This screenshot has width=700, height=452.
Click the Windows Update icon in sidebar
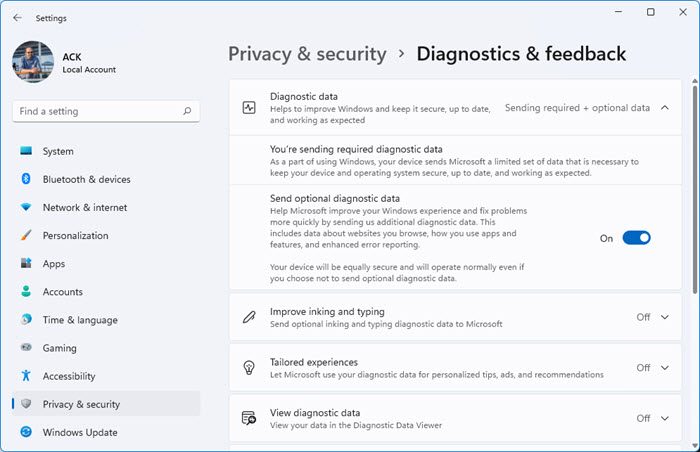tap(26, 432)
